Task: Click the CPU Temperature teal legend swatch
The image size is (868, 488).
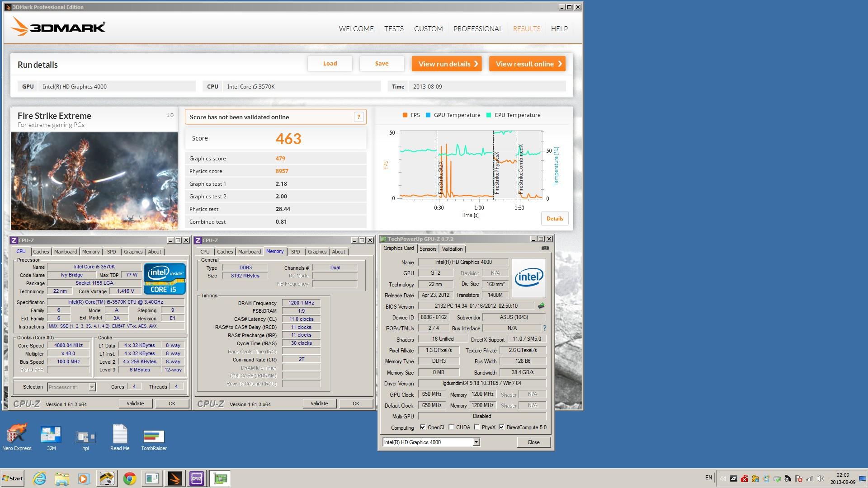Action: click(489, 115)
